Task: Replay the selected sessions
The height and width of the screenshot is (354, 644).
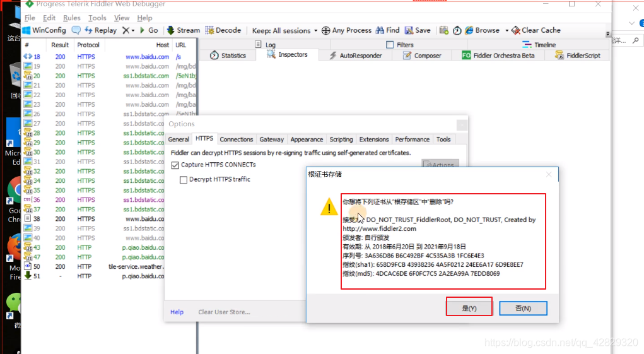Action: click(101, 30)
